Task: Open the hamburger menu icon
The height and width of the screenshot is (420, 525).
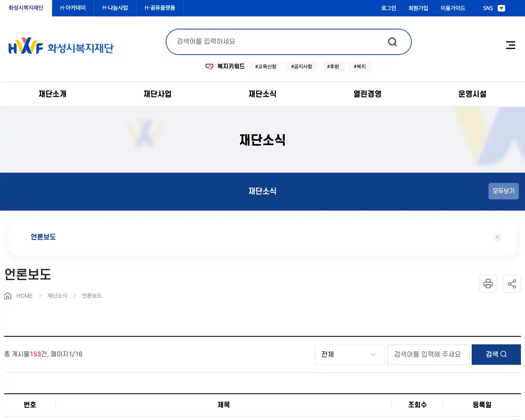Action: pyautogui.click(x=510, y=45)
